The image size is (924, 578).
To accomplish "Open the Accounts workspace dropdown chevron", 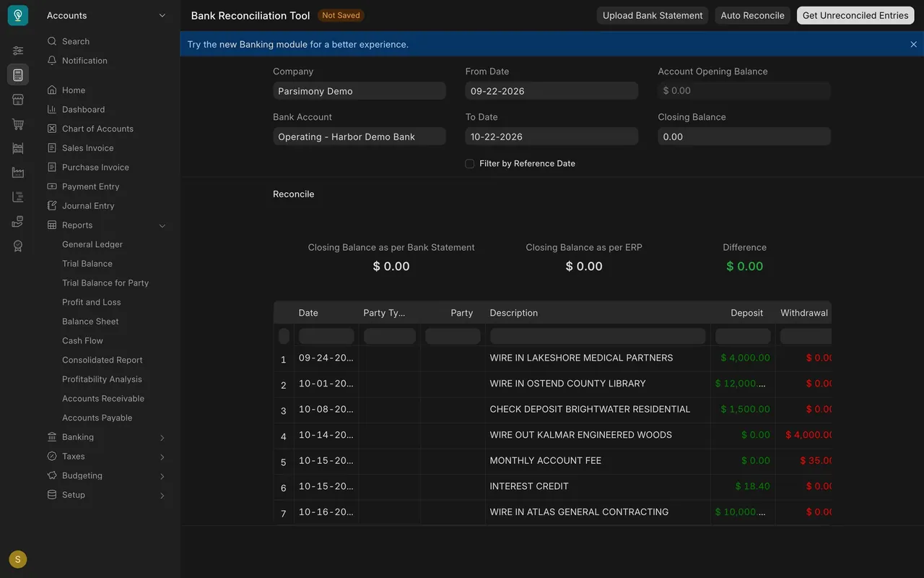I will click(x=162, y=16).
